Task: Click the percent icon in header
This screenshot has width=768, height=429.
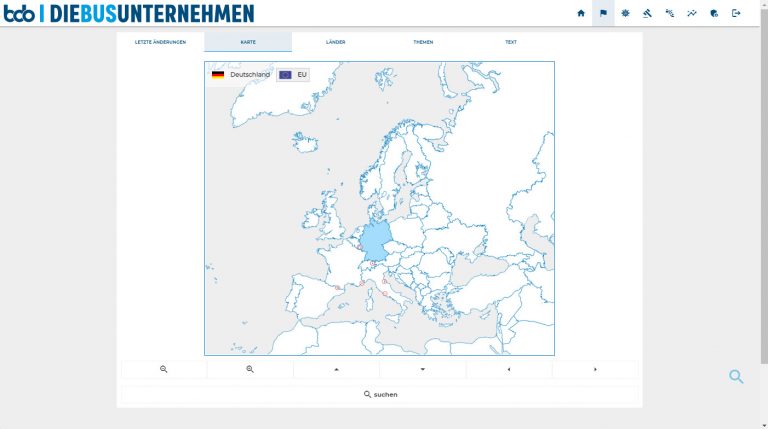Action: pyautogui.click(x=669, y=13)
